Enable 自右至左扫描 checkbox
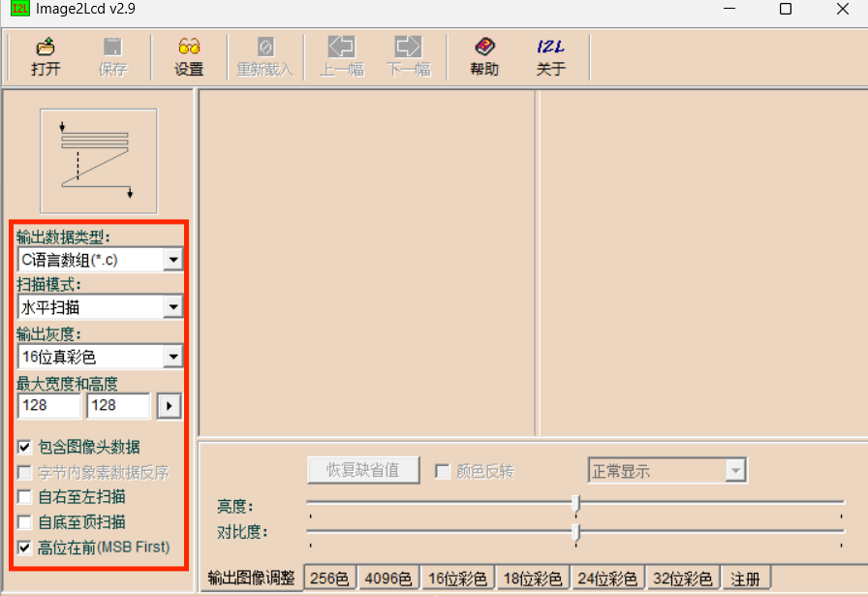868x596 pixels. pos(24,497)
